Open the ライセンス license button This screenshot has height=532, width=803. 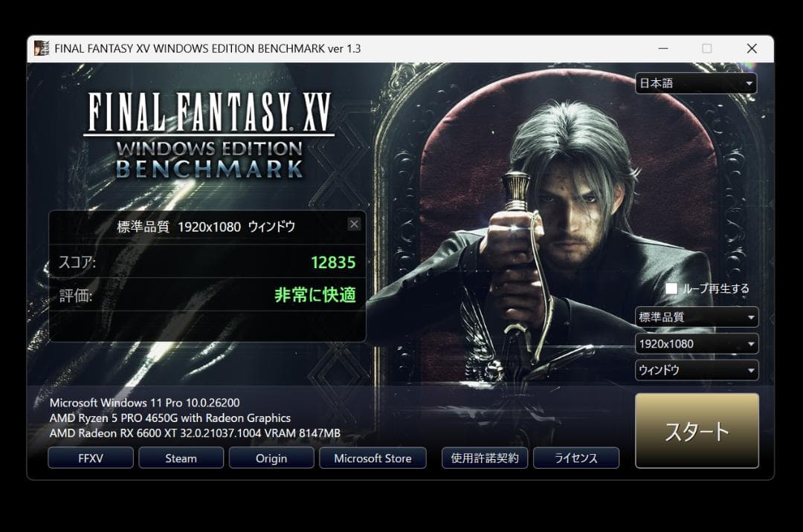tap(576, 458)
